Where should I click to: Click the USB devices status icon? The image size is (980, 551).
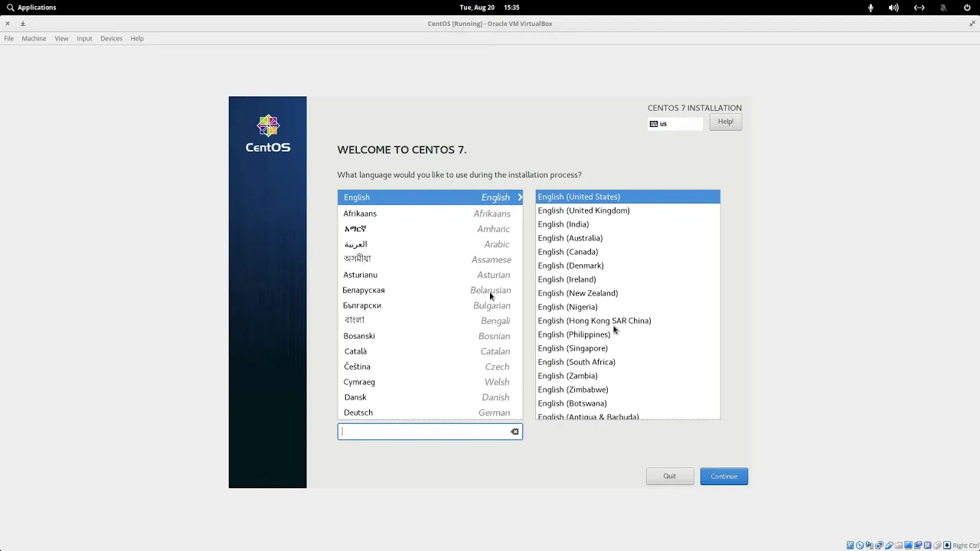(x=889, y=546)
